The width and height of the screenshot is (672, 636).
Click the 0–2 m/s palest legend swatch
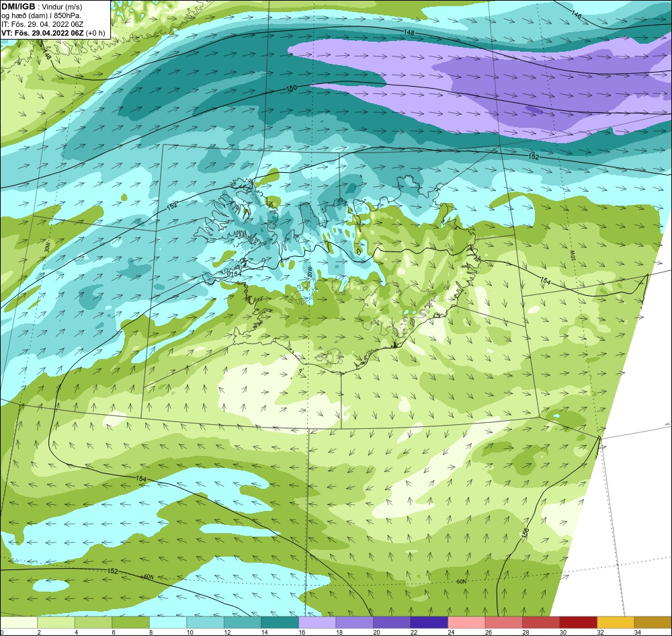coord(19,622)
